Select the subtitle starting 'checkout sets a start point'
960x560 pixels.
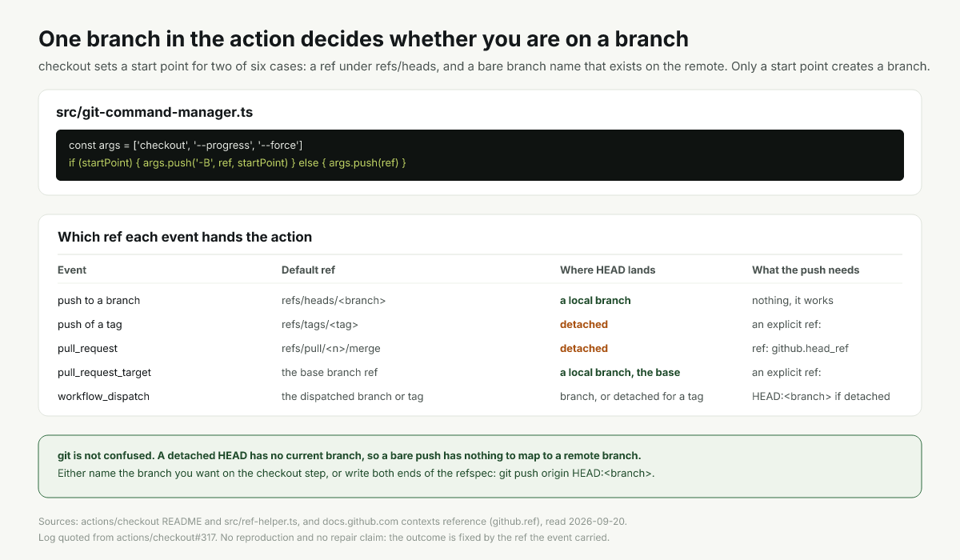484,66
